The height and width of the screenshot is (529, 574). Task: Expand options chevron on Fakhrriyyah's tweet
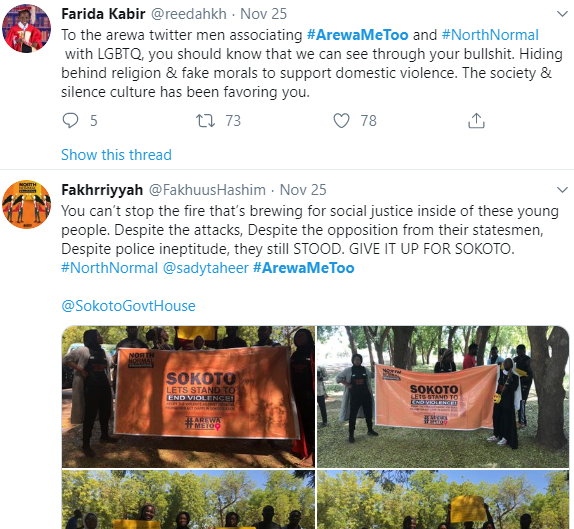click(x=562, y=190)
